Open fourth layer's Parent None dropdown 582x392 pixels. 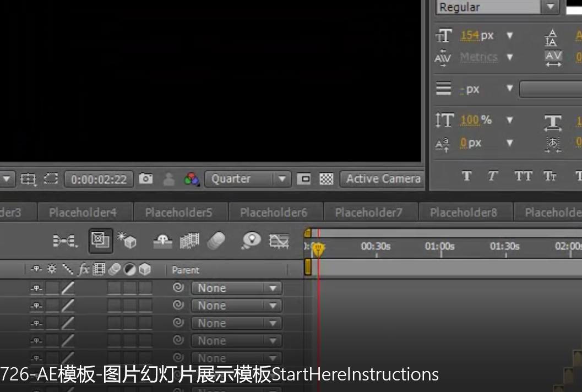[236, 340]
